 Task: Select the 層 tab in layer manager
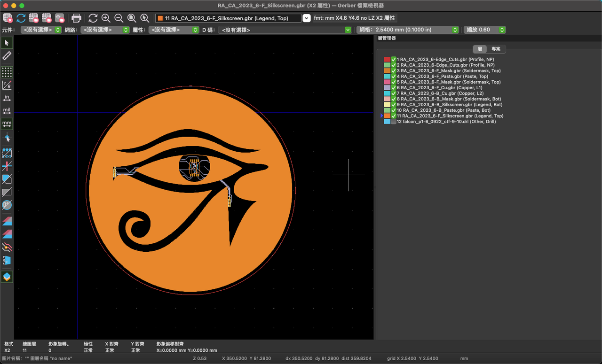point(480,49)
